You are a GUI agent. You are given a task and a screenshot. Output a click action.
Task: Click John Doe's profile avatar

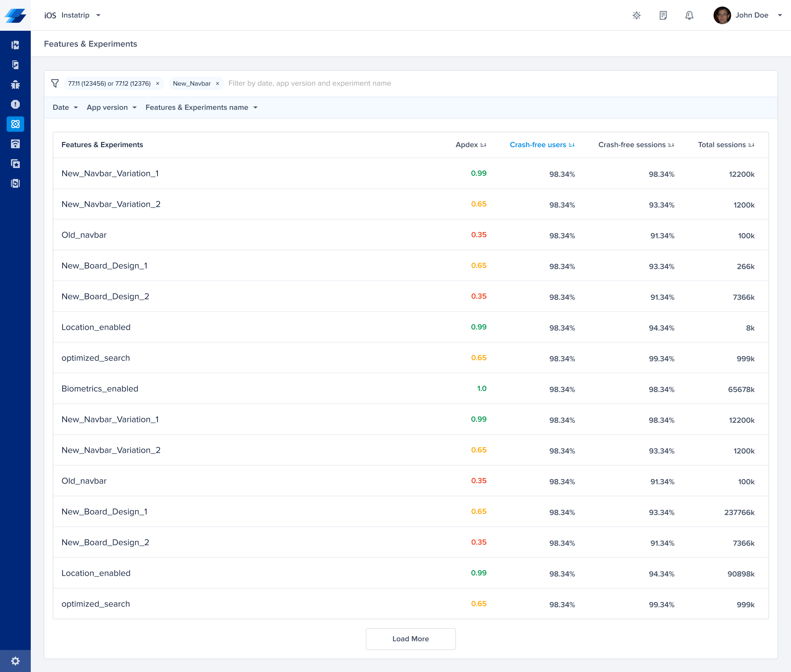[x=722, y=15]
